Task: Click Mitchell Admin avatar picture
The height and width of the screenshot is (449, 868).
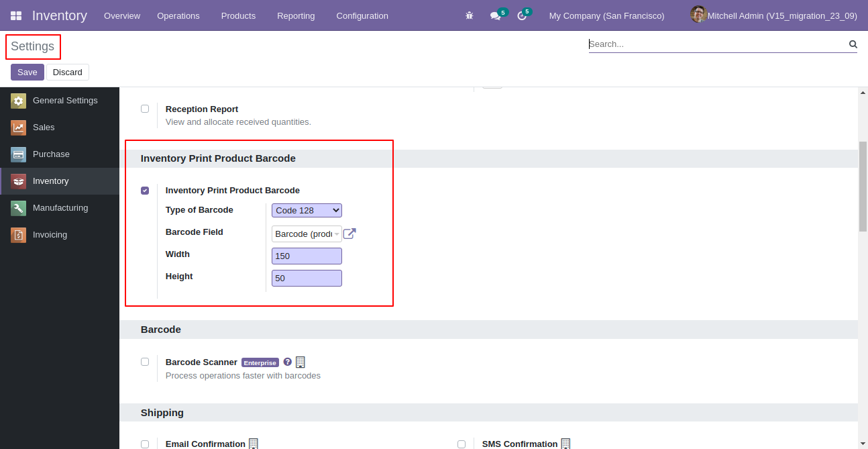Action: click(698, 14)
